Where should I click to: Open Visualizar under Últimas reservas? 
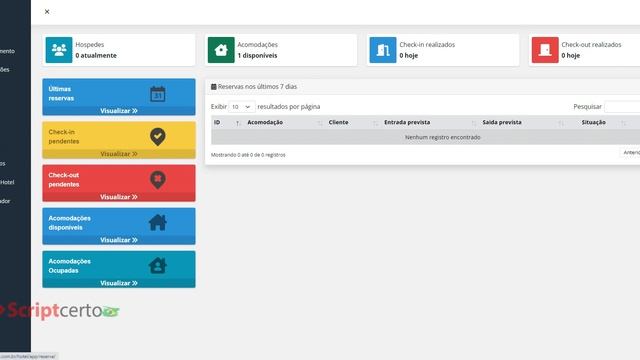[x=119, y=111]
